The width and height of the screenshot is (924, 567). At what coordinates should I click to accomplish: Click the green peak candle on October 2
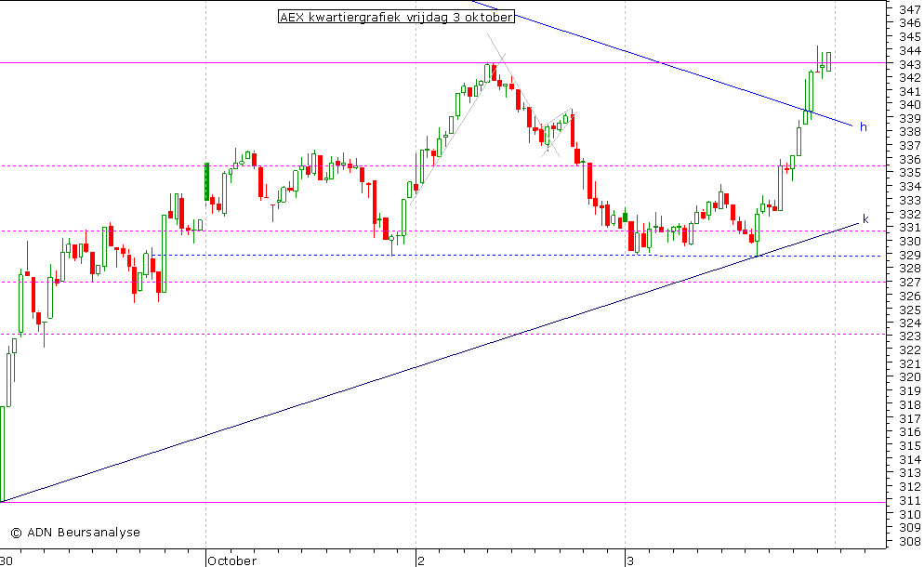[x=486, y=73]
